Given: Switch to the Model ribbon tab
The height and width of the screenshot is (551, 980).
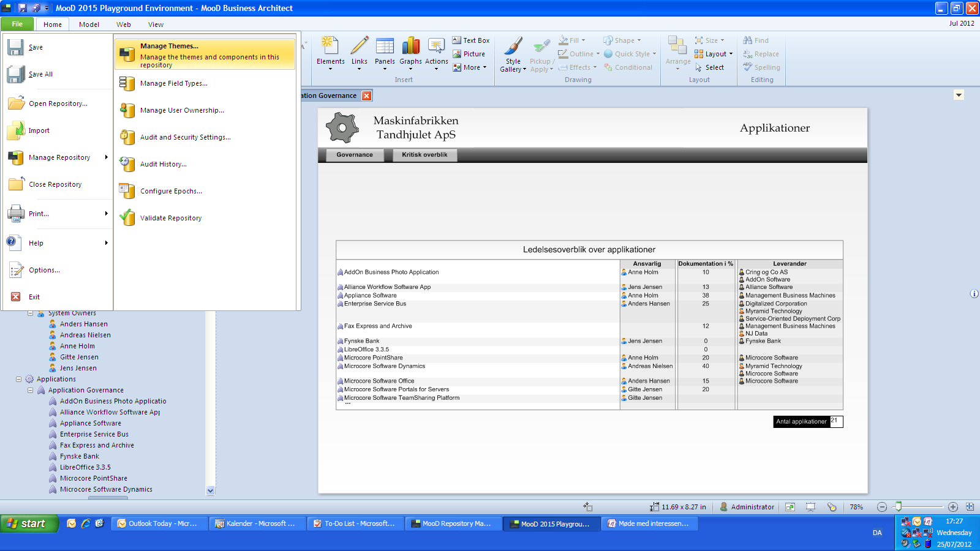Looking at the screenshot, I should click(89, 24).
